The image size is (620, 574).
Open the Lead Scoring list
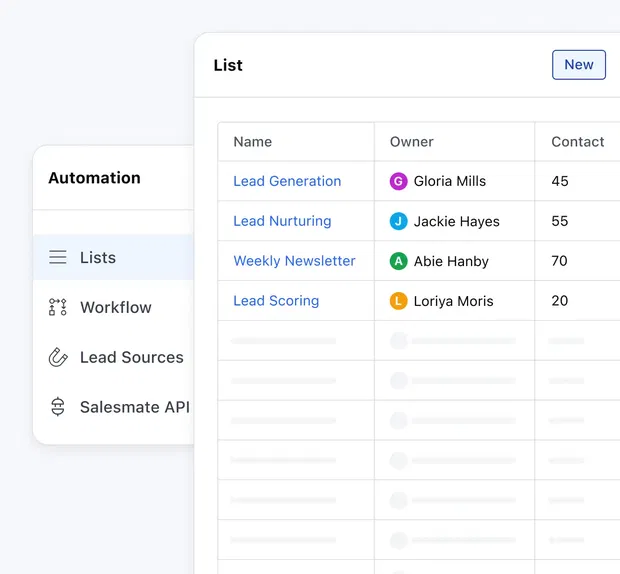276,301
